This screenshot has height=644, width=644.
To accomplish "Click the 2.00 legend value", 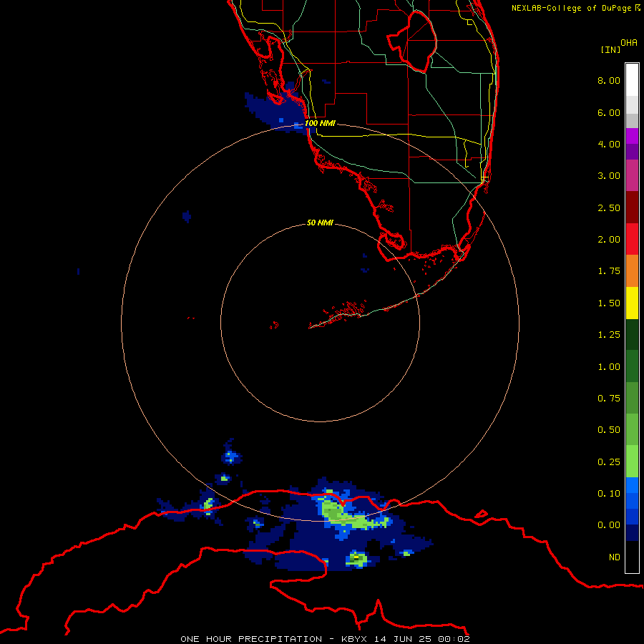I will point(609,240).
